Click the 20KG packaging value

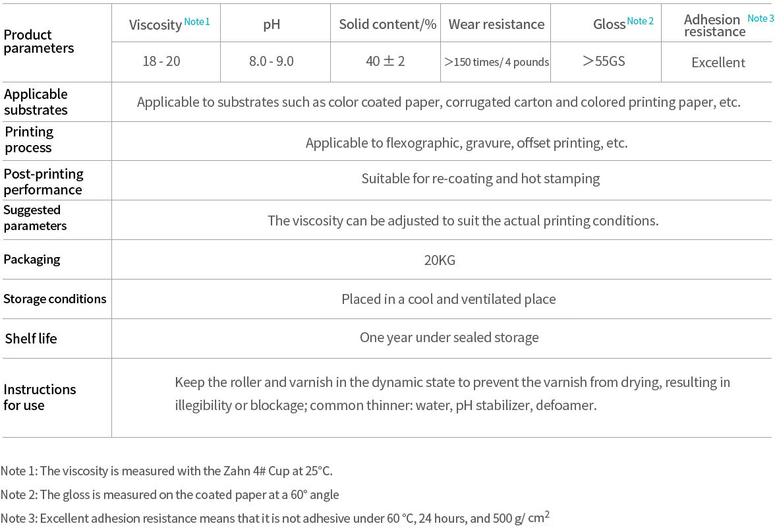pos(440,260)
